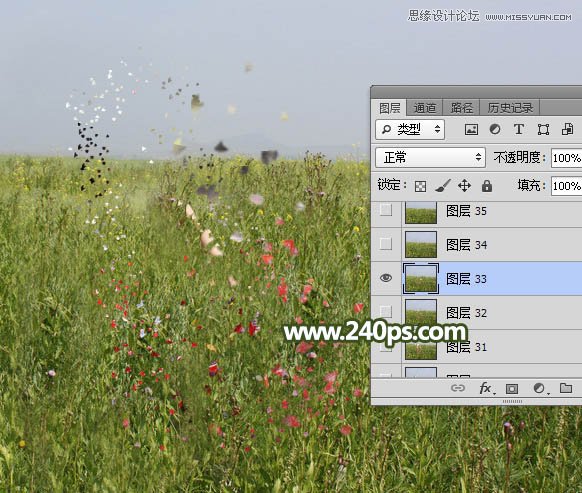
Task: Lock transparent pixels checkerboard icon
Action: point(420,186)
